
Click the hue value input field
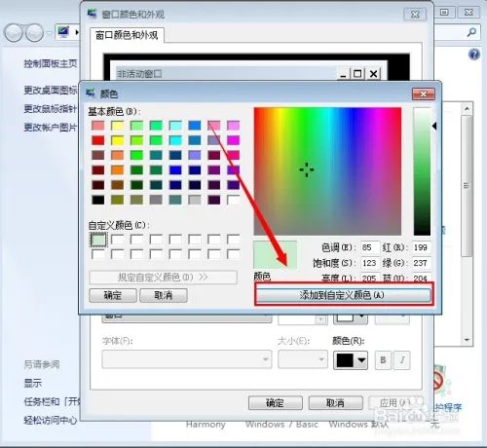pyautogui.click(x=370, y=247)
